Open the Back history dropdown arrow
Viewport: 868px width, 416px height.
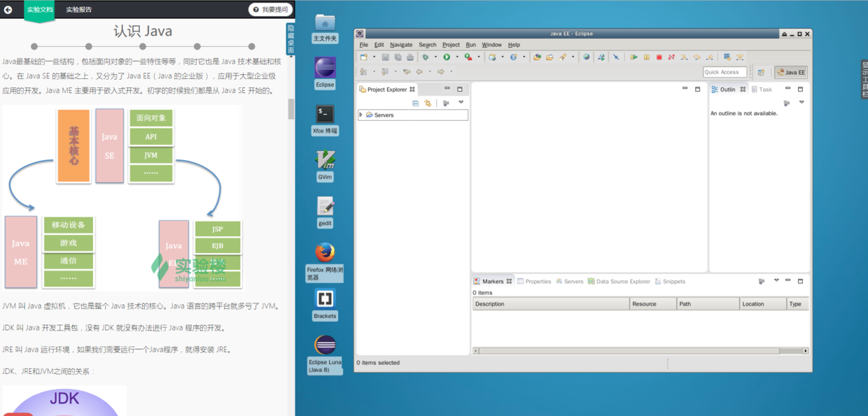coord(430,71)
